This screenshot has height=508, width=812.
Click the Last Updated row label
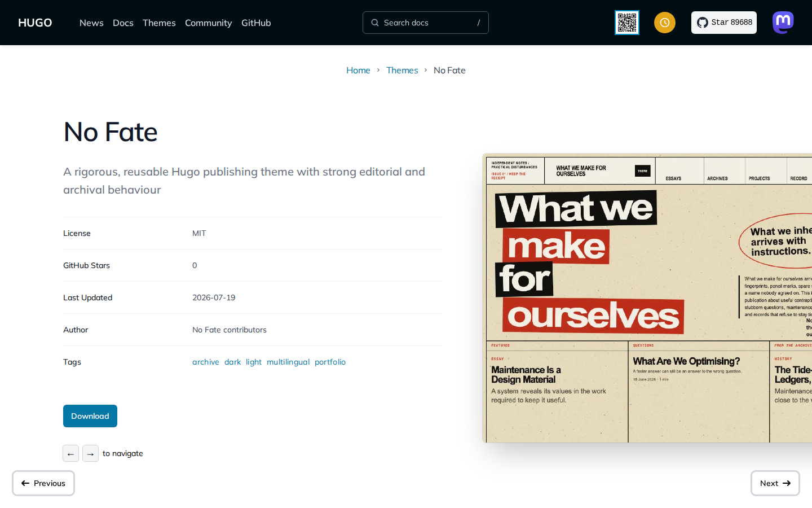pos(88,297)
